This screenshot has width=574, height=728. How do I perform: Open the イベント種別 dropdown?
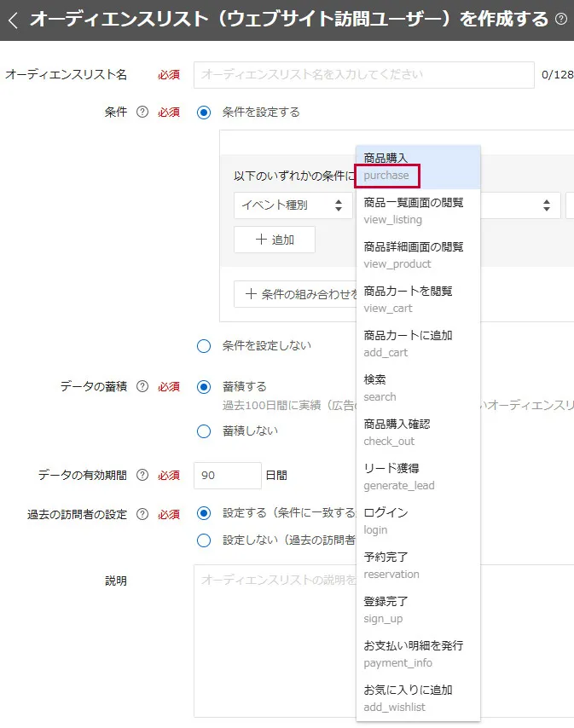[x=293, y=205]
